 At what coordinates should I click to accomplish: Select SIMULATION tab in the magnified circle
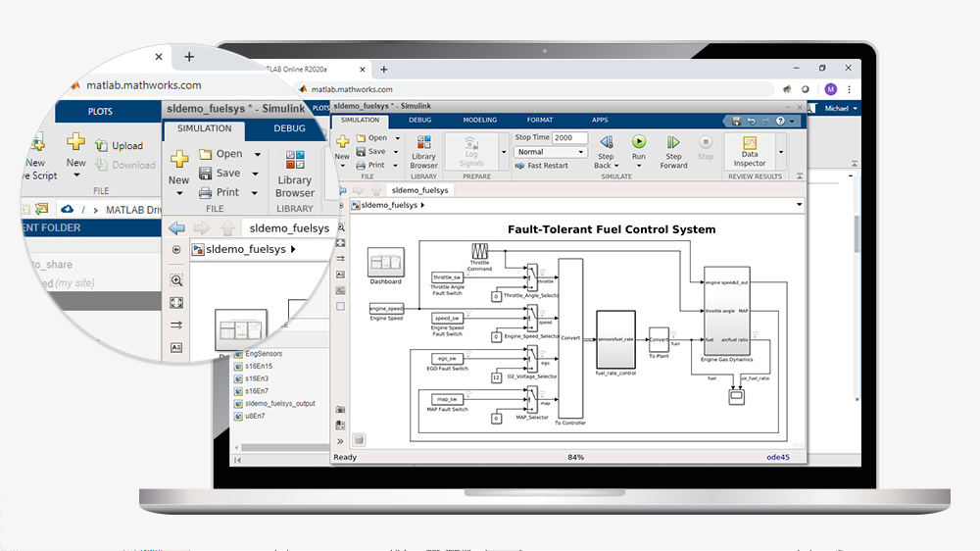(x=205, y=128)
